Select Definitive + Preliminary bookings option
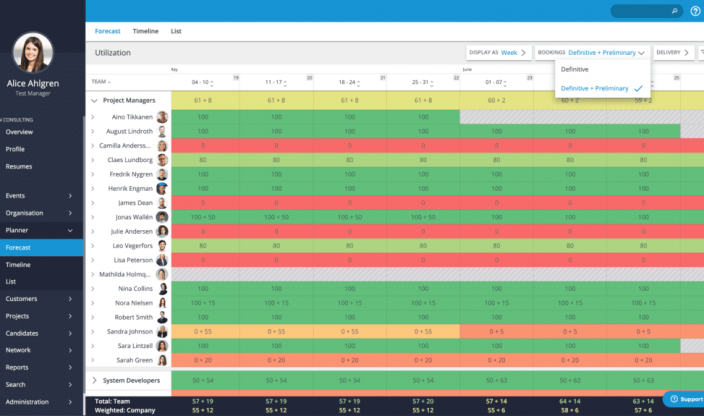Viewport: 704px width, 416px height. pyautogui.click(x=595, y=88)
